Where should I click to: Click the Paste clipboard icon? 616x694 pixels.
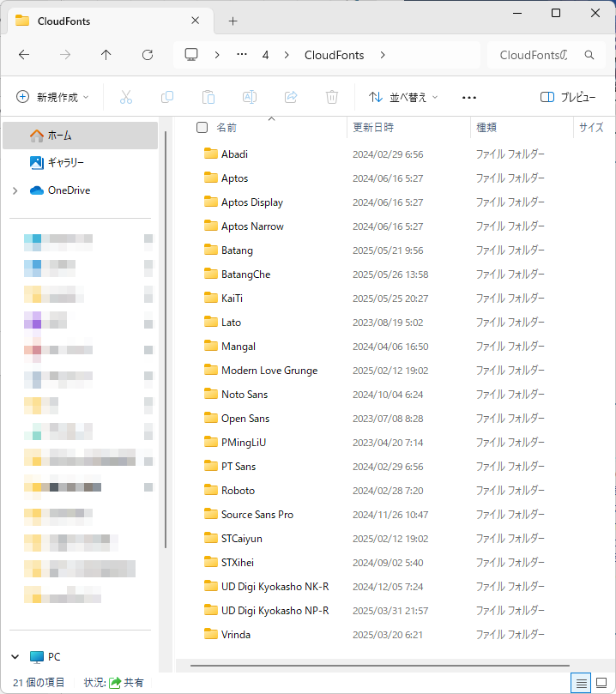tap(208, 97)
